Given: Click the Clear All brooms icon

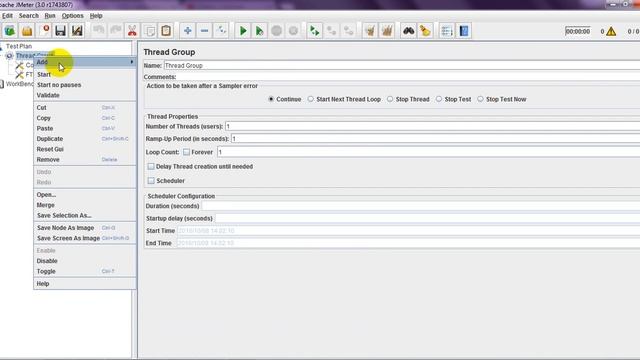Looking at the screenshot, I should 387,31.
